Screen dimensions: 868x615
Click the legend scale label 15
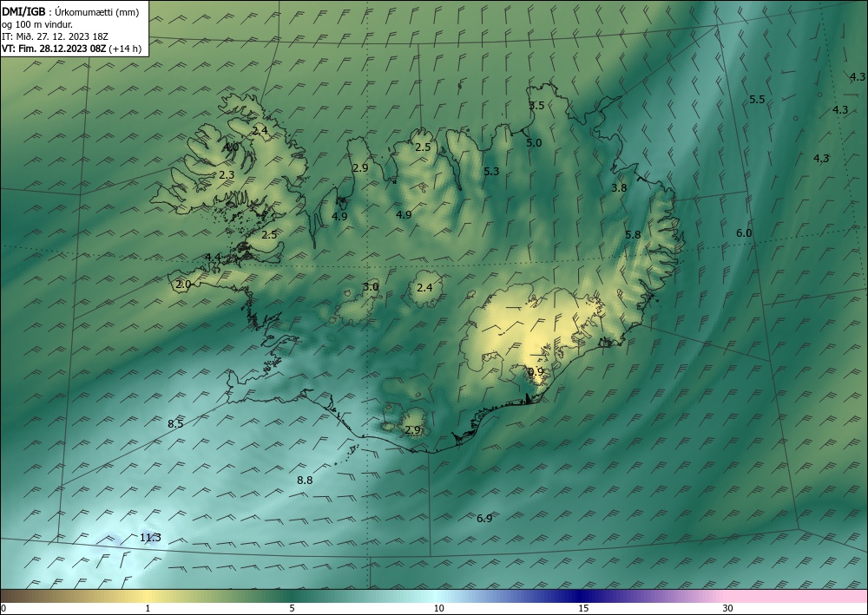(x=583, y=609)
